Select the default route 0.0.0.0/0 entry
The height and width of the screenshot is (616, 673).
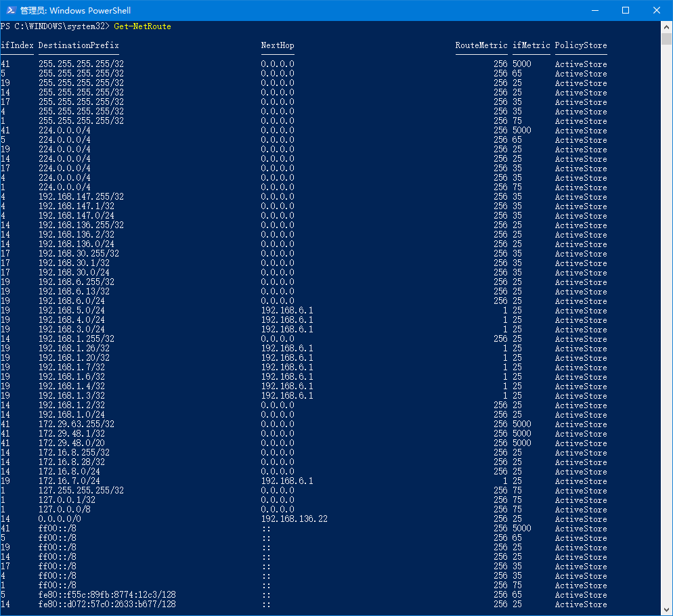(58, 519)
